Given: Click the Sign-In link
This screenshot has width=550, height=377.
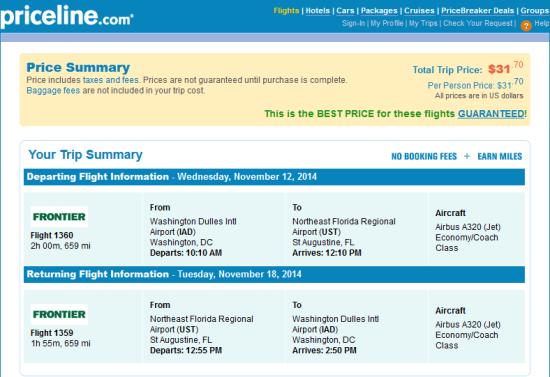Looking at the screenshot, I should pyautogui.click(x=353, y=23).
